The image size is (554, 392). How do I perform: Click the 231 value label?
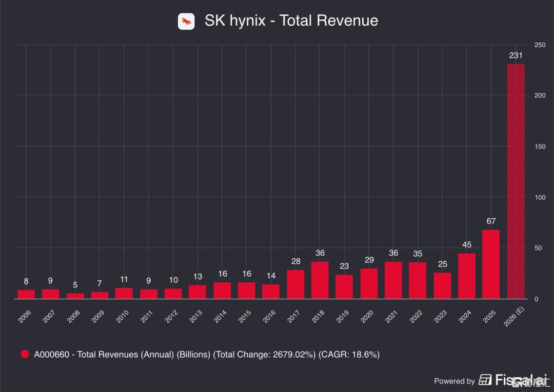click(516, 55)
